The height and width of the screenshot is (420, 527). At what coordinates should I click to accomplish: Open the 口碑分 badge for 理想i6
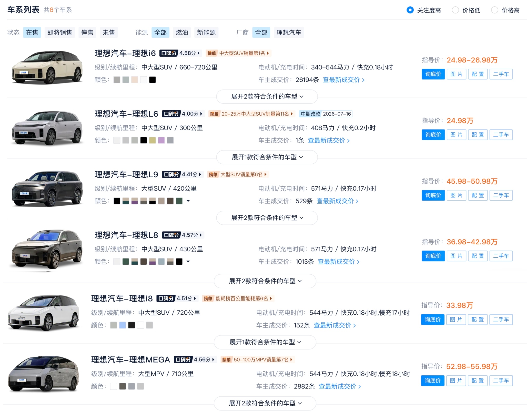180,53
